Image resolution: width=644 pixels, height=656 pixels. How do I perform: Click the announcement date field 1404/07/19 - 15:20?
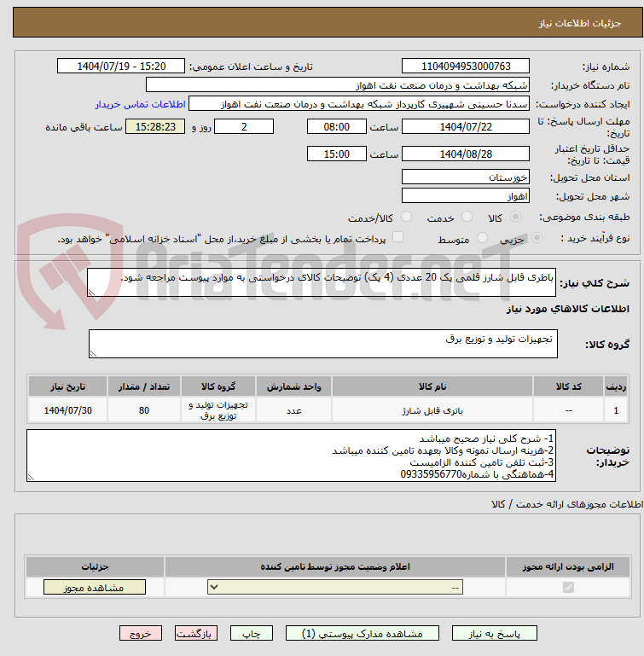121,66
